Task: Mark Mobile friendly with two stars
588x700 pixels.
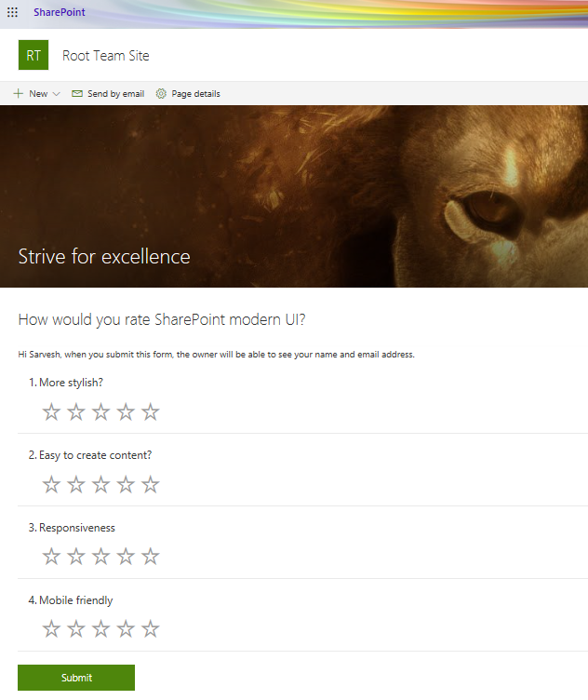Action: pos(76,629)
